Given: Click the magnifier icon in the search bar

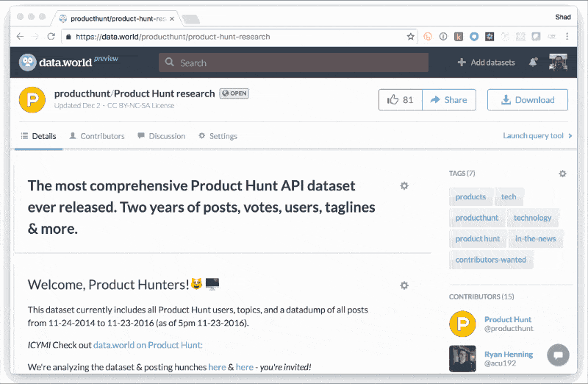Looking at the screenshot, I should [x=170, y=62].
